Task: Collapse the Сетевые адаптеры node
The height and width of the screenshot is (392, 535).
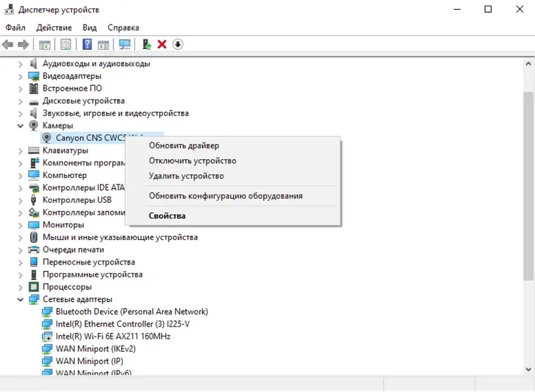Action: (x=20, y=300)
